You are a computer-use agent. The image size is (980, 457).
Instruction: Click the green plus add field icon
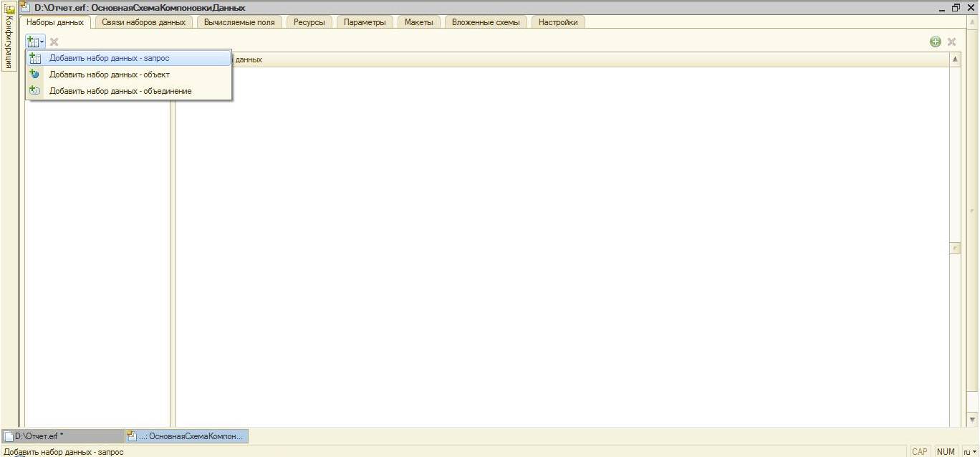935,42
